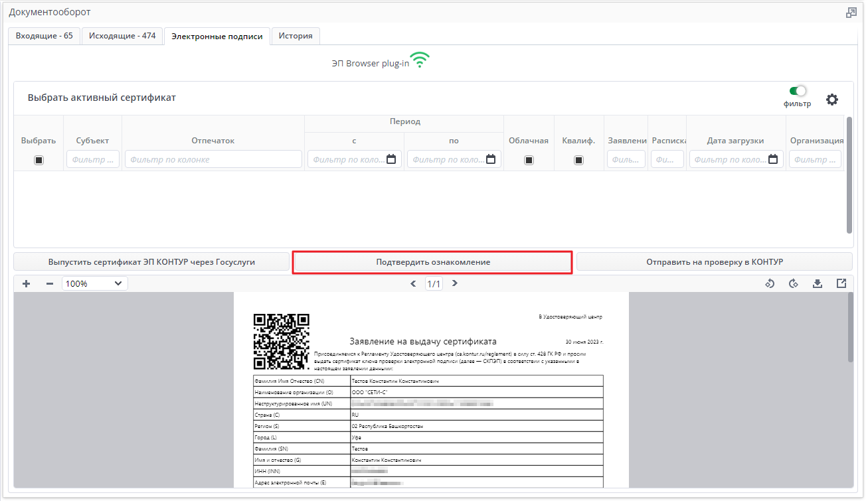
Task: Click Подтвердить ознакомление button
Action: click(433, 262)
